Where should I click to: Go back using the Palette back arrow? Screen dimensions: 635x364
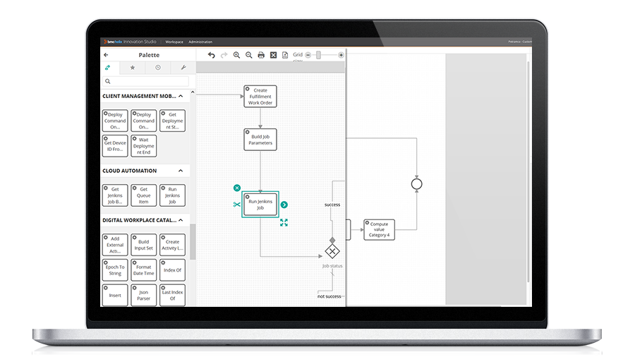[x=107, y=55]
